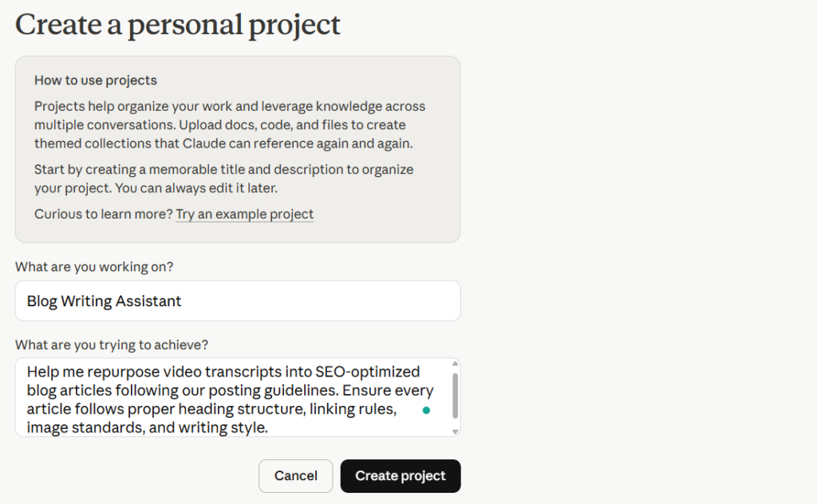Place cursor on "SEO-optimized" in the description
The height and width of the screenshot is (504, 817).
pyautogui.click(x=367, y=372)
